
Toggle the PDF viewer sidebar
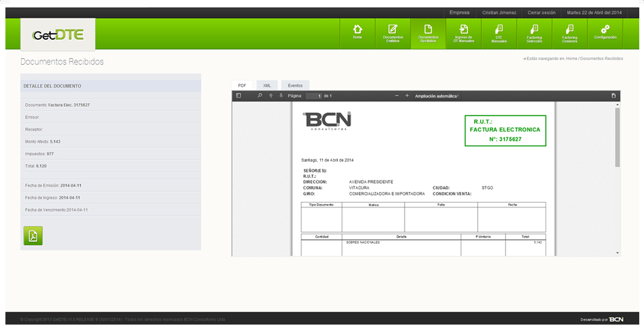(x=238, y=96)
